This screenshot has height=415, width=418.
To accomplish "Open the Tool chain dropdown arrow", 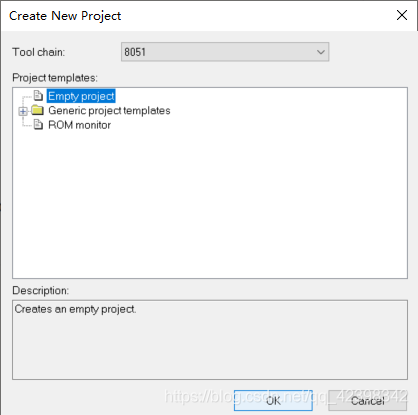I will coord(321,52).
